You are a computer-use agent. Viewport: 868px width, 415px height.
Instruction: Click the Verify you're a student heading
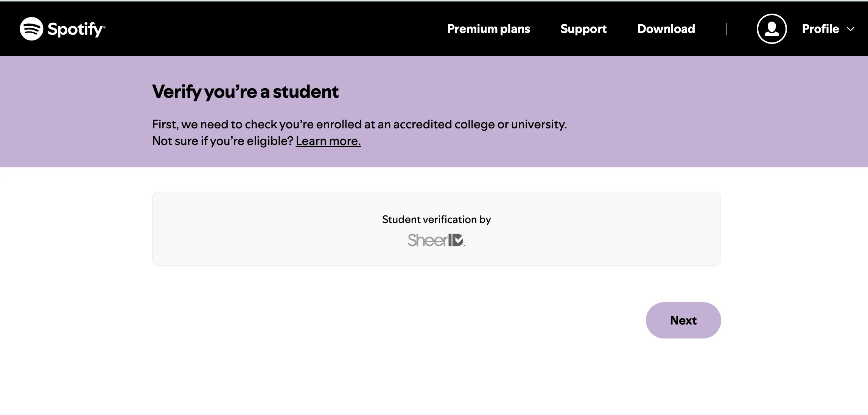245,90
